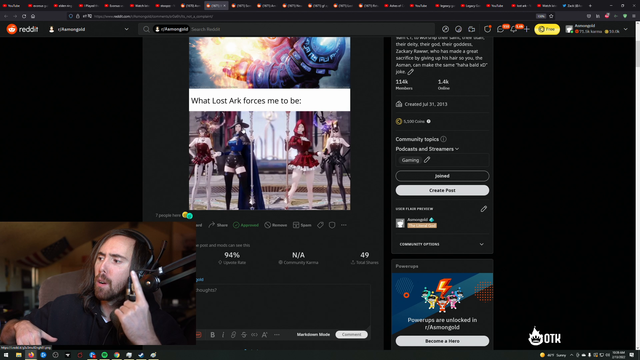Click the browser back arrow
Viewport: 640px width, 360px height.
click(6, 16)
